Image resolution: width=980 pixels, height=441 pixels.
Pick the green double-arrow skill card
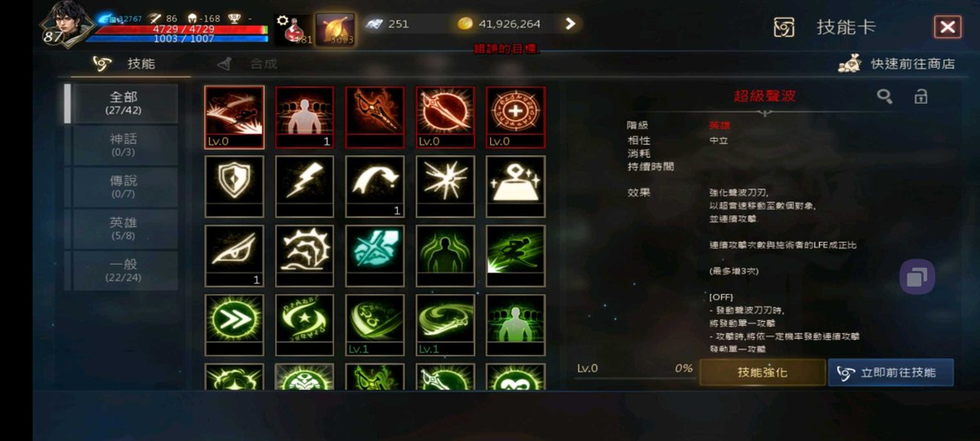click(x=234, y=325)
